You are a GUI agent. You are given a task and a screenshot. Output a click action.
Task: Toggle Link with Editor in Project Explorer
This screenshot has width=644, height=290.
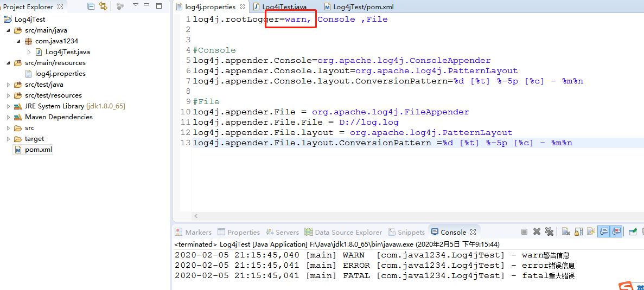tap(103, 6)
